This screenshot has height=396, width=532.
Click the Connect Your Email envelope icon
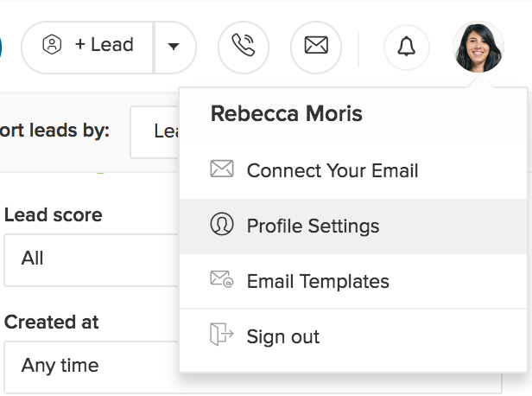(222, 169)
